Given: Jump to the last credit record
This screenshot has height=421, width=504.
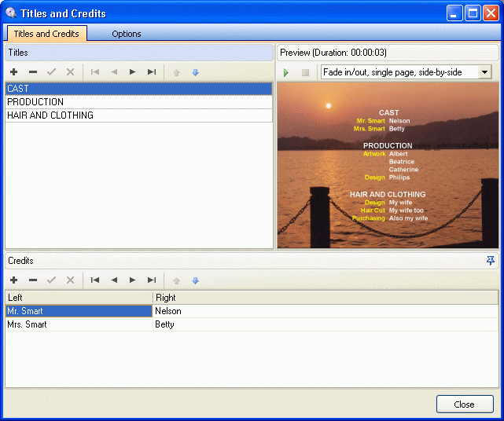Looking at the screenshot, I should [x=152, y=280].
